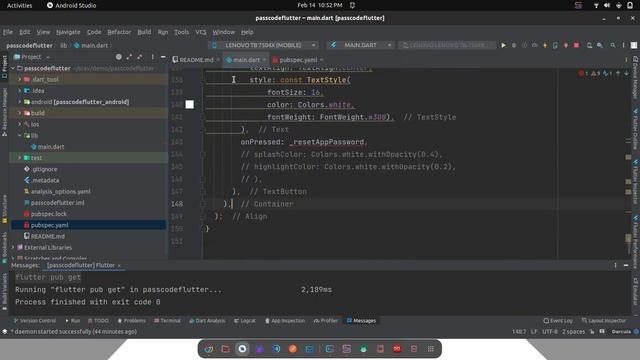Select analysis_options.yaml file
The height and width of the screenshot is (360, 640).
(57, 191)
